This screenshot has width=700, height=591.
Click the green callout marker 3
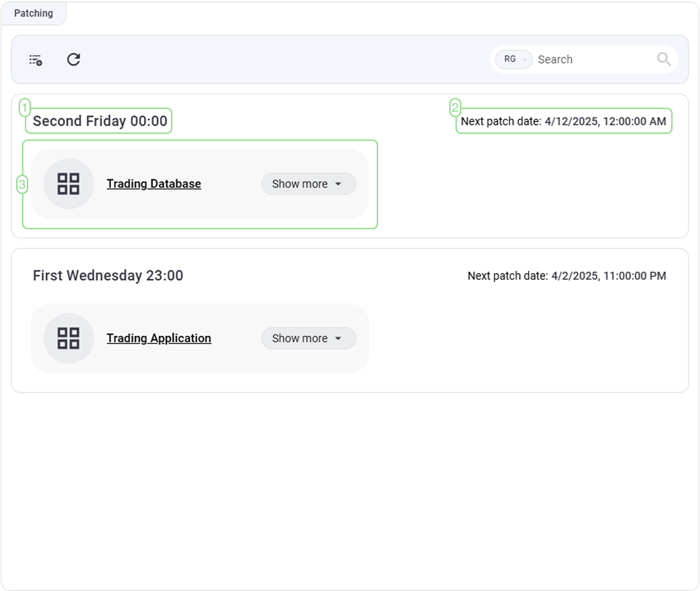22,185
